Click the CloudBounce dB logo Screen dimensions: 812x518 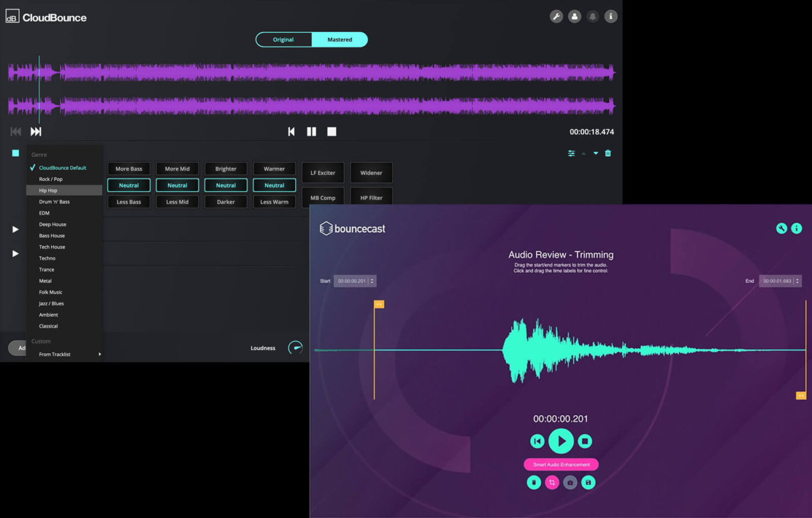tap(12, 17)
